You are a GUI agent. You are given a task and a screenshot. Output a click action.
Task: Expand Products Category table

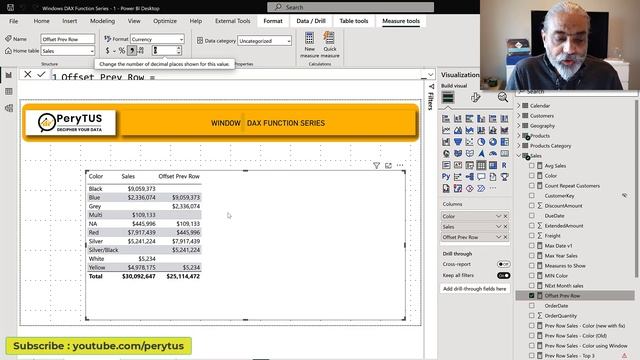coord(519,145)
